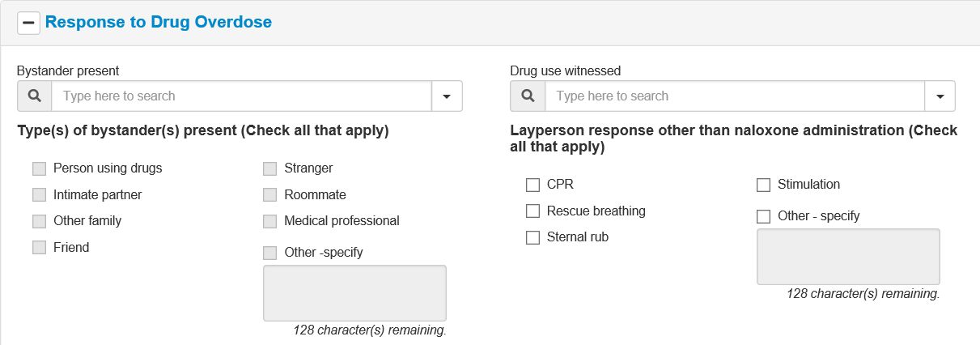Check the Friend bystander checkbox
The image size is (980, 345).
coord(39,248)
